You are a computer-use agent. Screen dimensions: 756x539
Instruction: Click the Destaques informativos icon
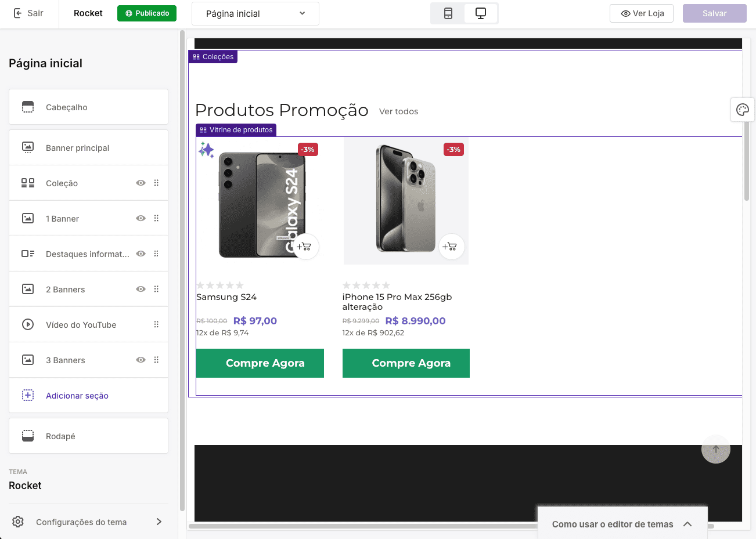coord(28,254)
